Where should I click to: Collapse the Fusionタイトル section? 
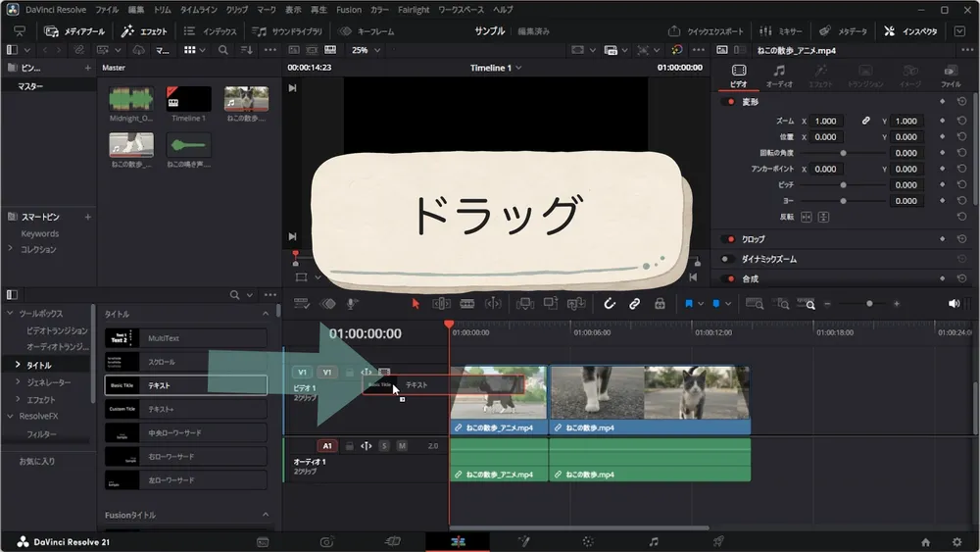(x=266, y=515)
